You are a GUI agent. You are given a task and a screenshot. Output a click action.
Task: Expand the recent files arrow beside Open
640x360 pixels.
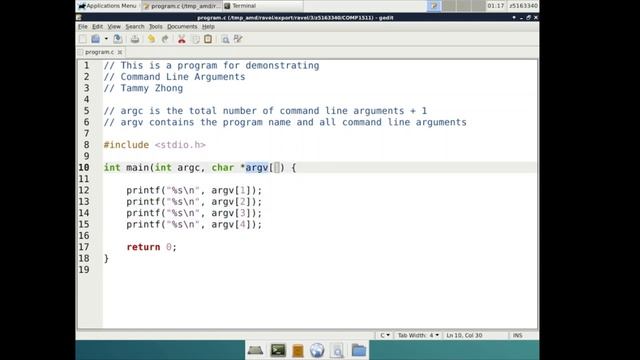pos(106,39)
